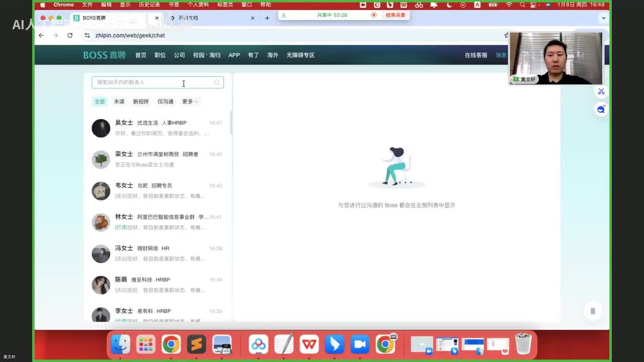
Task: Open Preview app from the dock
Action: pyautogui.click(x=222, y=344)
